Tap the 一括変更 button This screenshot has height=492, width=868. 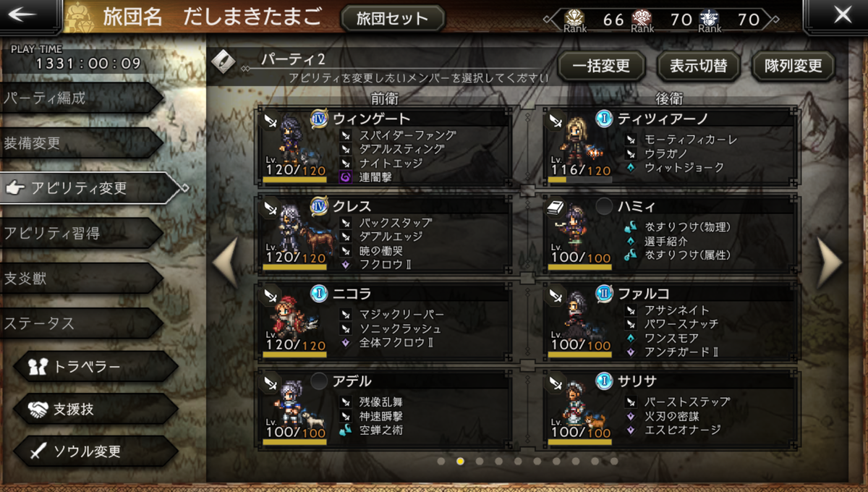point(600,67)
